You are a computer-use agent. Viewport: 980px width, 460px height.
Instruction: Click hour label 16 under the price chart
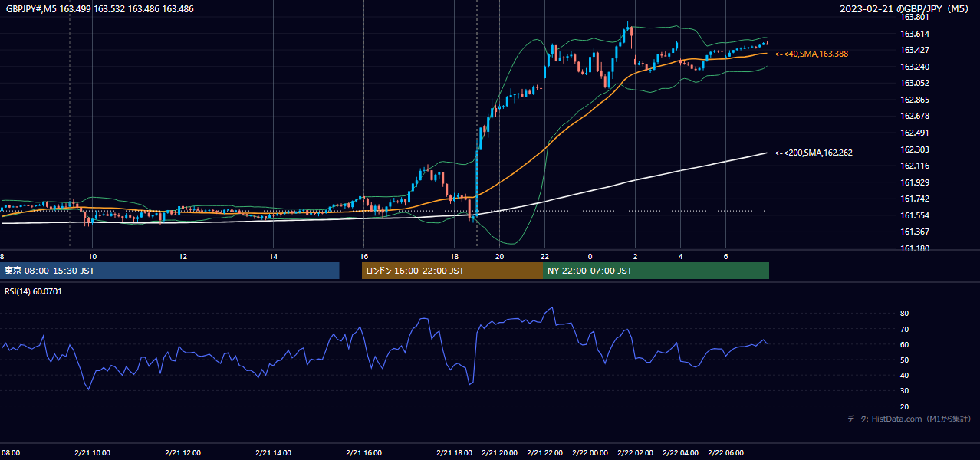click(x=363, y=256)
